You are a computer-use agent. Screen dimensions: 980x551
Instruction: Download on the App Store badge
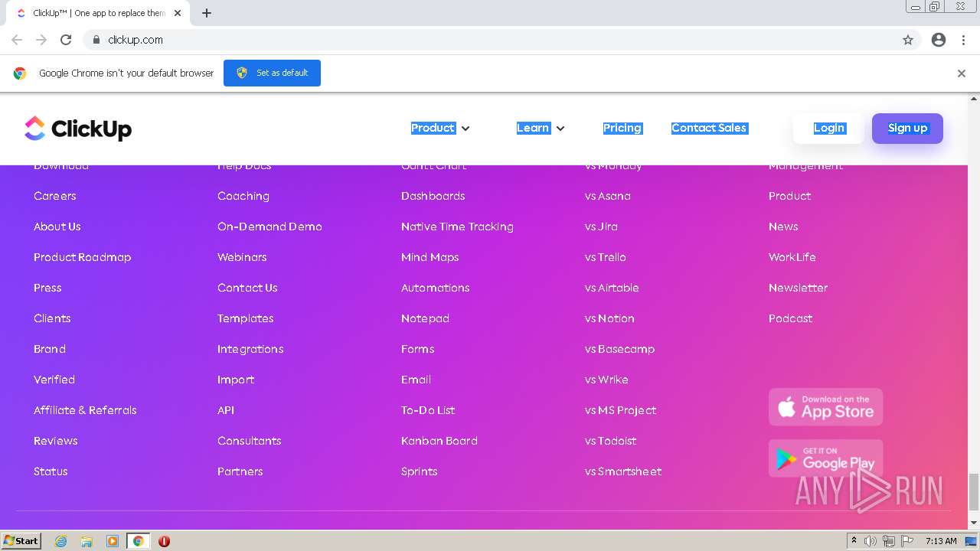pos(825,406)
